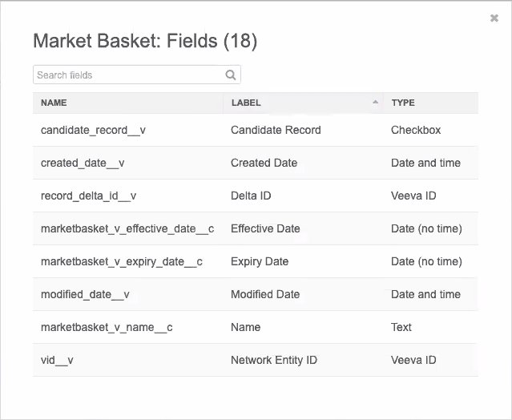Viewport: 512px width, 420px height.
Task: Click the Market Basket: Fields (18) heading
Action: tap(145, 42)
